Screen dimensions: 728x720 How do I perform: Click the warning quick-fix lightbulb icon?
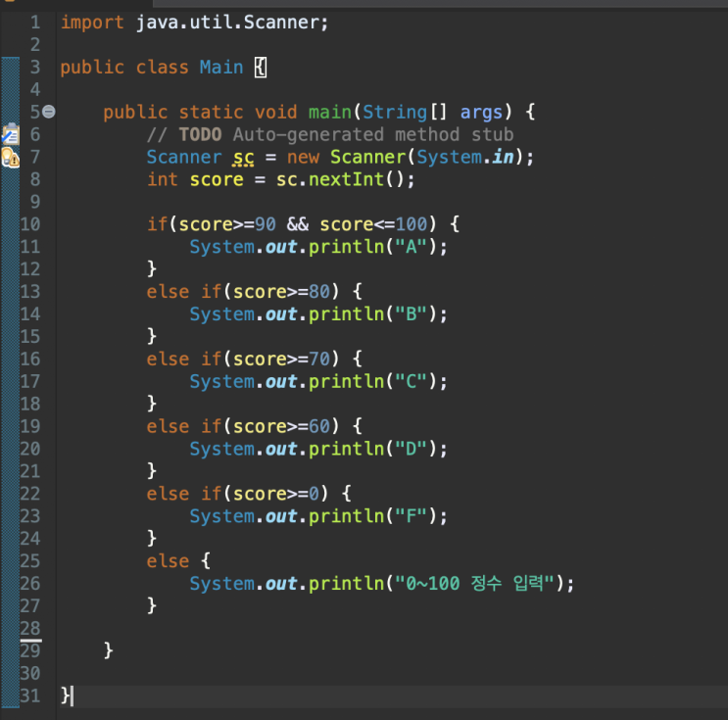coord(10,158)
